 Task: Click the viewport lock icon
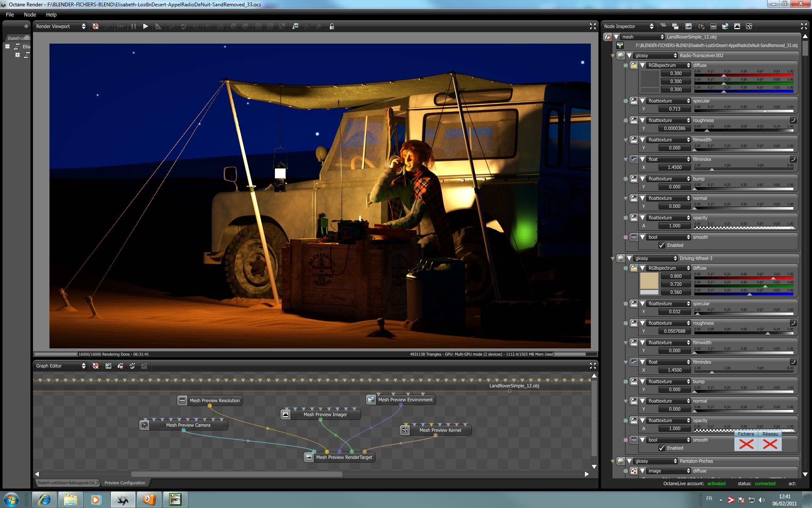coord(332,26)
